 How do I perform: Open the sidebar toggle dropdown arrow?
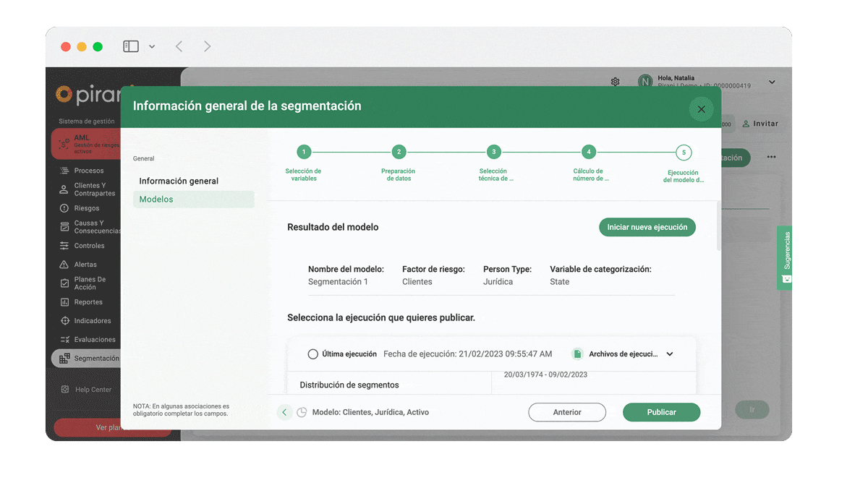click(152, 46)
